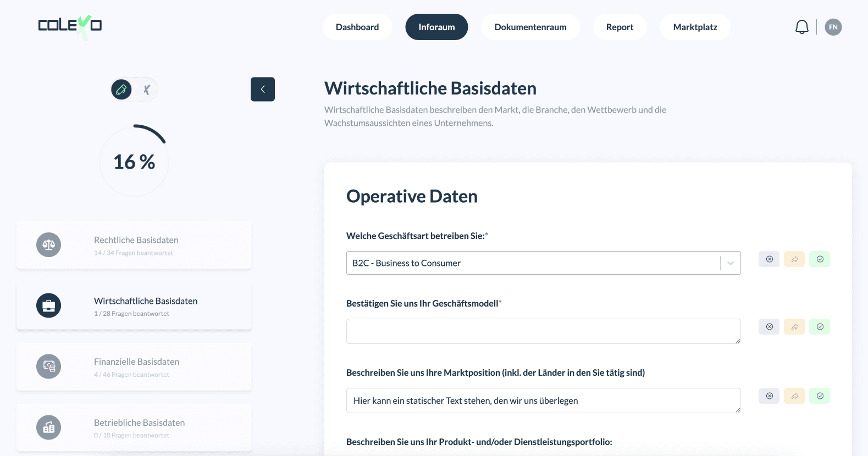This screenshot has width=868, height=456.
Task: Open the B2C - Business to Consumer combo box
Action: point(543,263)
